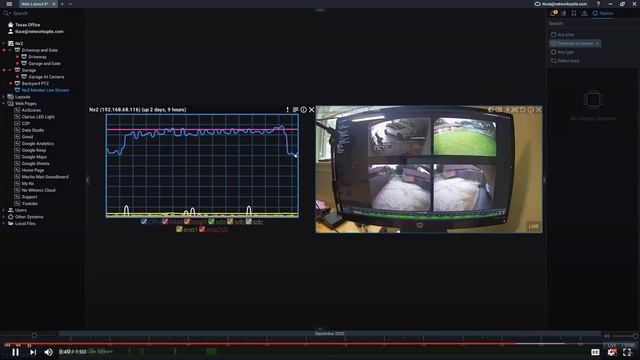This screenshot has width=640, height=360.
Task: Open the Support web page
Action: pyautogui.click(x=29, y=197)
